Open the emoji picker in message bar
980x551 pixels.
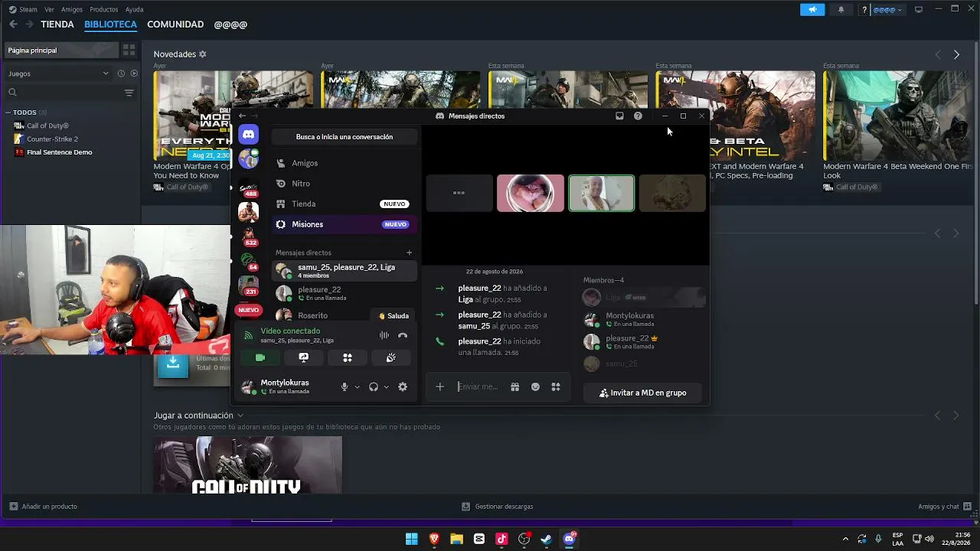(x=536, y=387)
